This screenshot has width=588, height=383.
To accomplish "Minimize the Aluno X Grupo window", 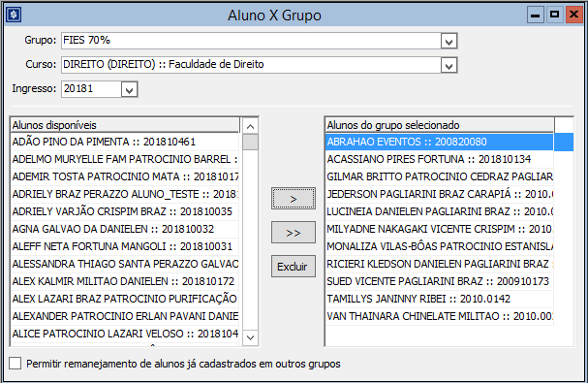I will (x=535, y=15).
